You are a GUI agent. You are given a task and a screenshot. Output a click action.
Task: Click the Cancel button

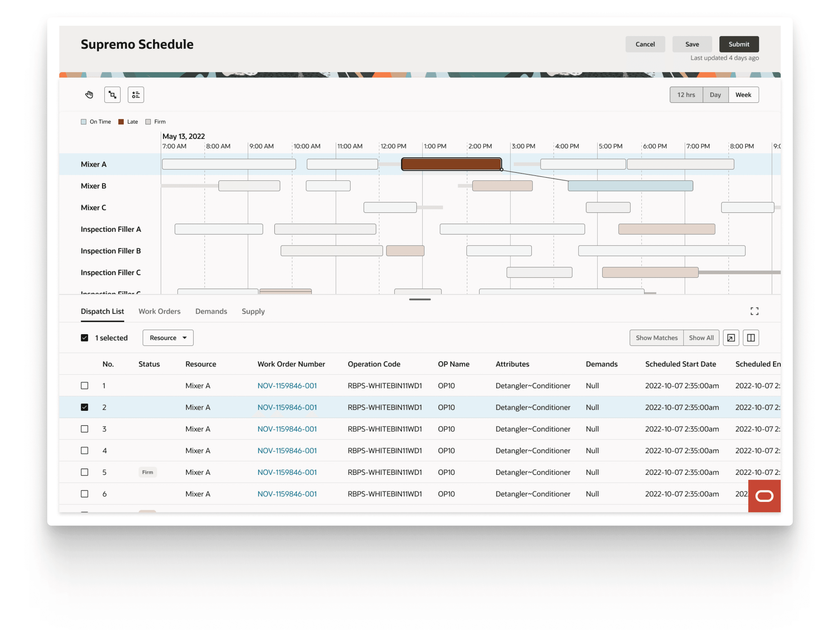click(645, 44)
